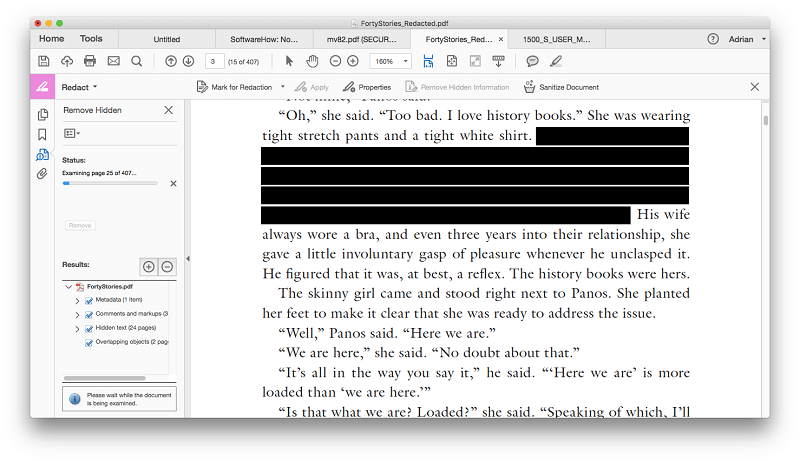The image size is (800, 461).
Task: Open the bookmarks sidebar icon
Action: pos(42,134)
